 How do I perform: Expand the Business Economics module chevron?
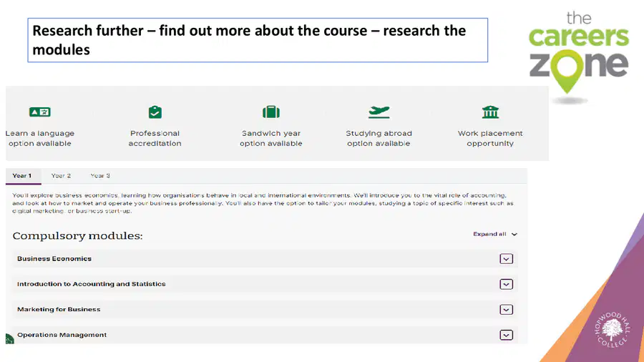pos(506,259)
